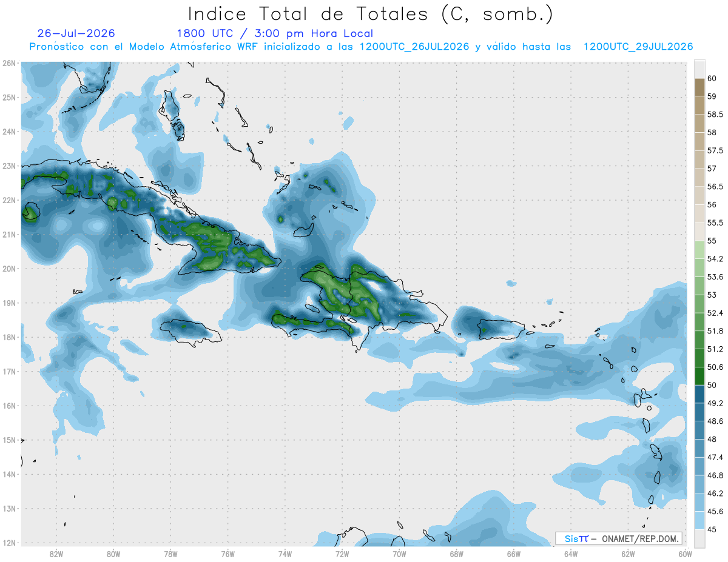Click the latitude axis label '20N'
Screen dimensions: 728x562
pos(8,269)
